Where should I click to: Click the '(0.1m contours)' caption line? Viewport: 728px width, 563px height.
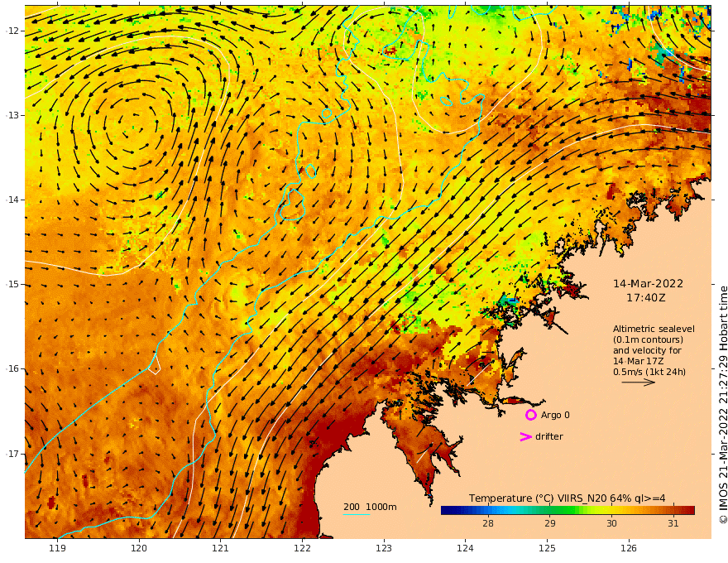(x=648, y=339)
